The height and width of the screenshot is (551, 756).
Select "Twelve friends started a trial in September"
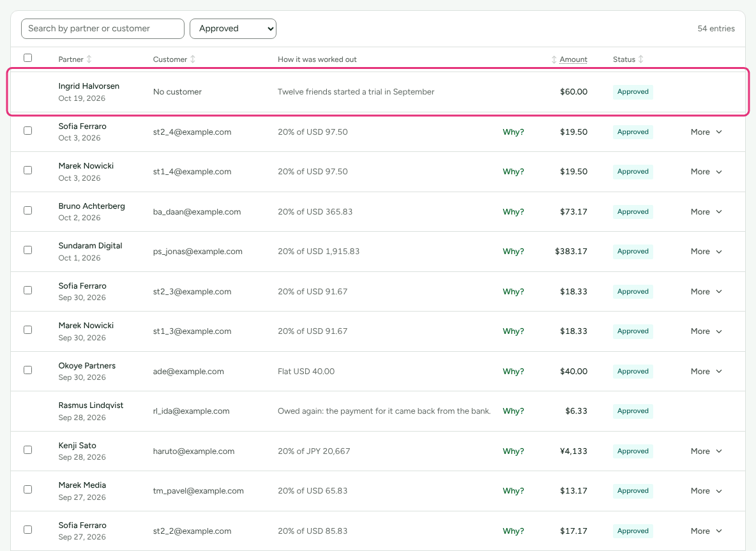click(356, 91)
